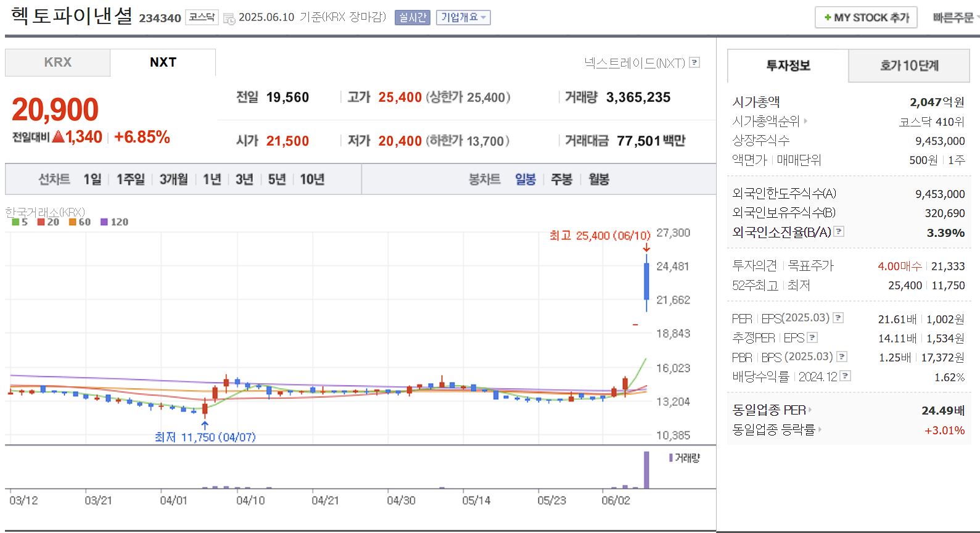The width and height of the screenshot is (980, 533).
Task: Select 일봉 daily candle chart
Action: (x=525, y=179)
